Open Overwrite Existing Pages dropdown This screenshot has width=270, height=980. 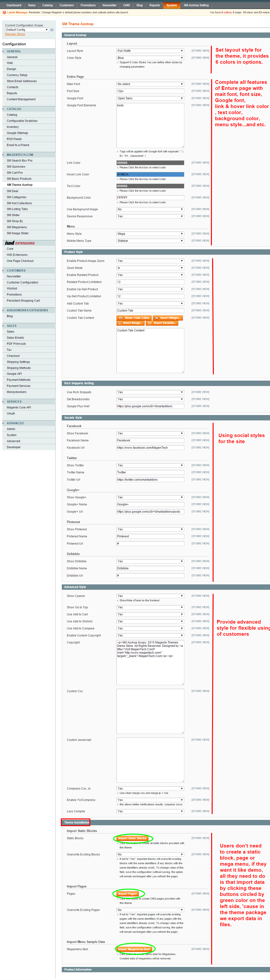(x=150, y=910)
